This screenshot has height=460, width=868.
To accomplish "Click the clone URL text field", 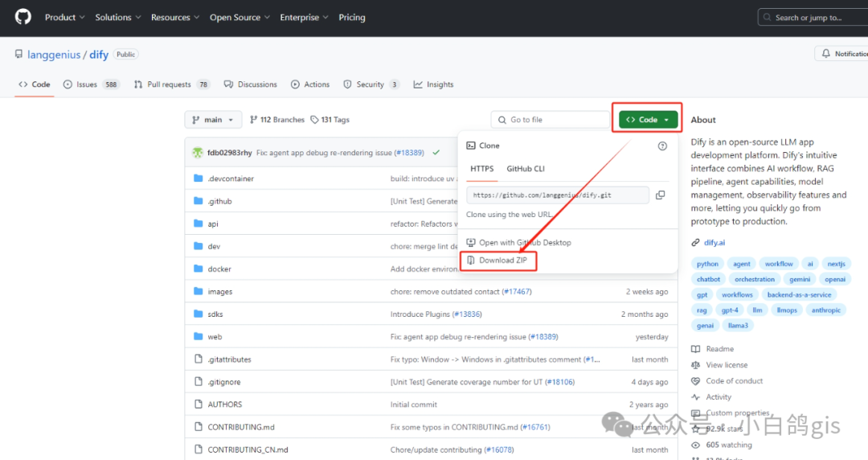I will click(x=558, y=195).
